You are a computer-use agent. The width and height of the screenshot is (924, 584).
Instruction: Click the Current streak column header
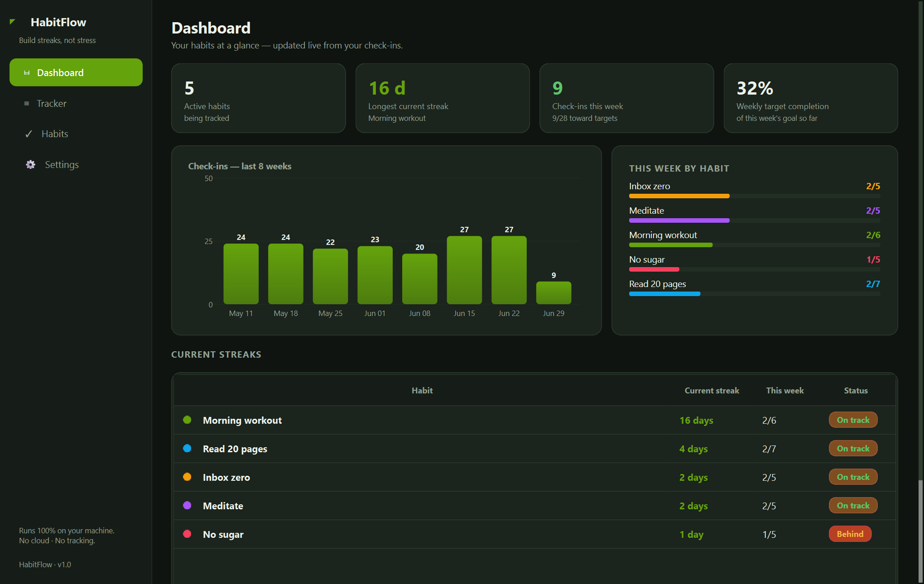pos(712,390)
